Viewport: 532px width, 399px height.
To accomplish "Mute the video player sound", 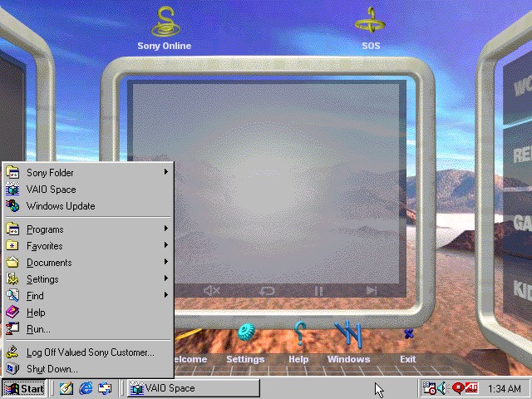I will click(x=212, y=290).
